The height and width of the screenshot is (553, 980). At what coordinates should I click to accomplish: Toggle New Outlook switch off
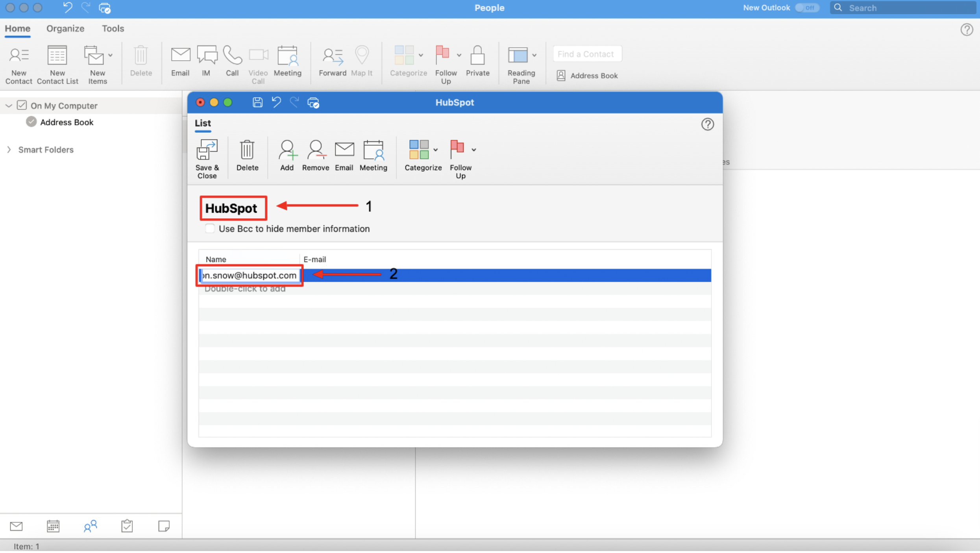tap(806, 7)
